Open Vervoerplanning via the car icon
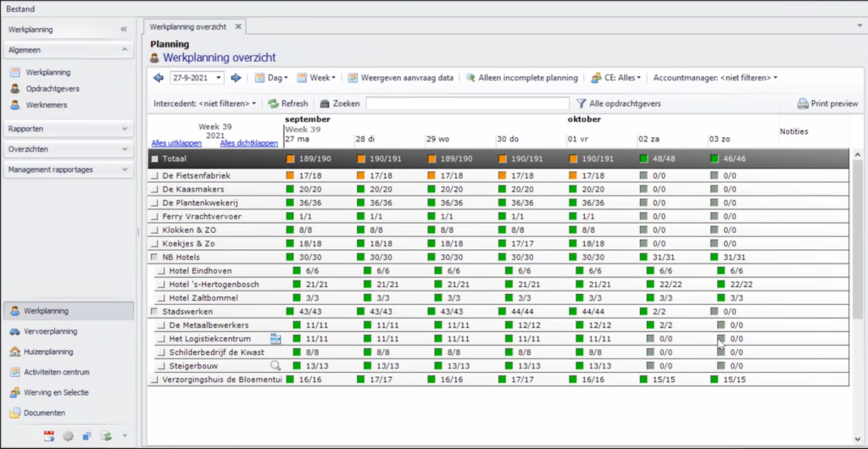 (15, 331)
